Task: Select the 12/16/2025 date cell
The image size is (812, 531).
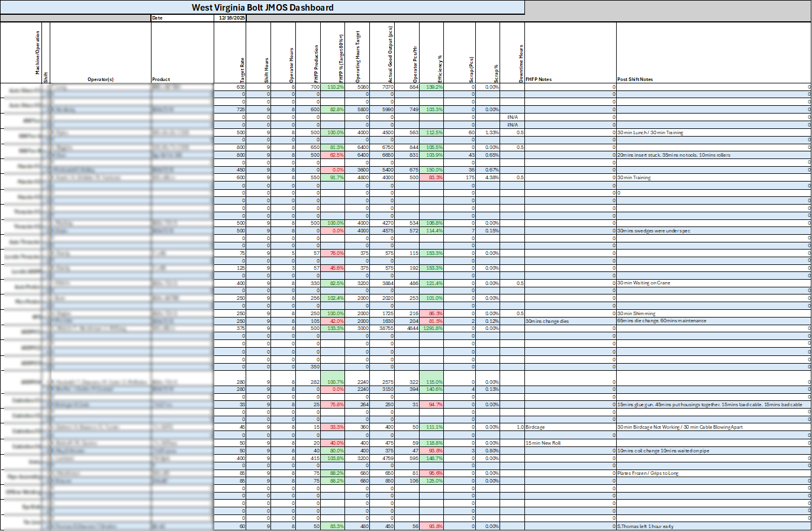Action: coord(231,18)
